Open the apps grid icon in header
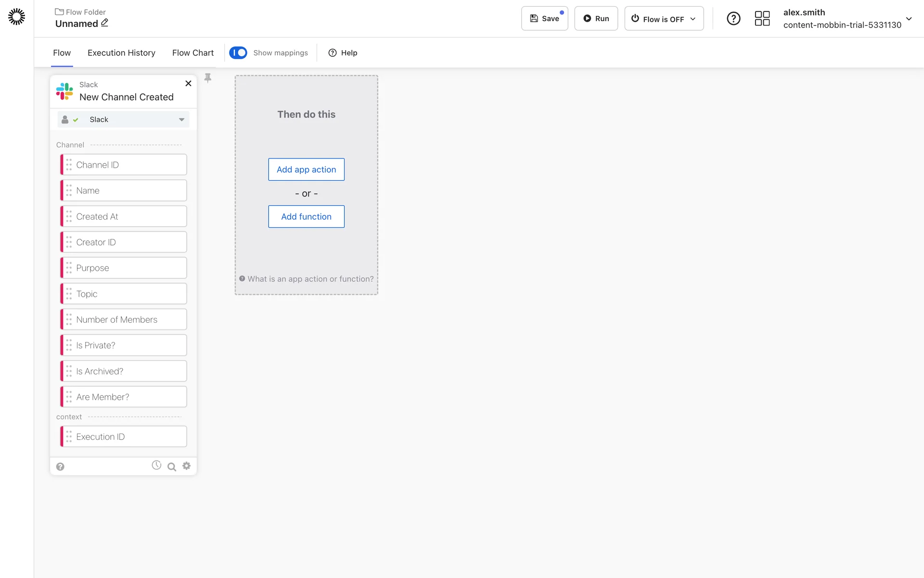This screenshot has height=578, width=924. coord(762,19)
